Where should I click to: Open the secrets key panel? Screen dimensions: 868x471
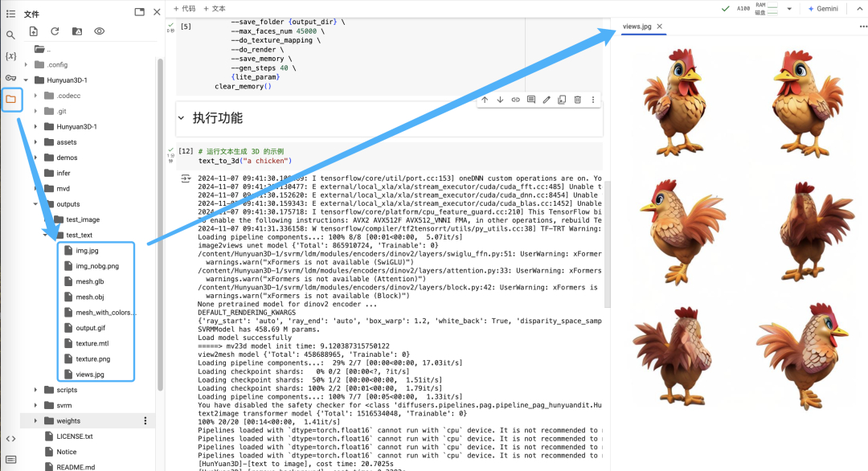10,77
